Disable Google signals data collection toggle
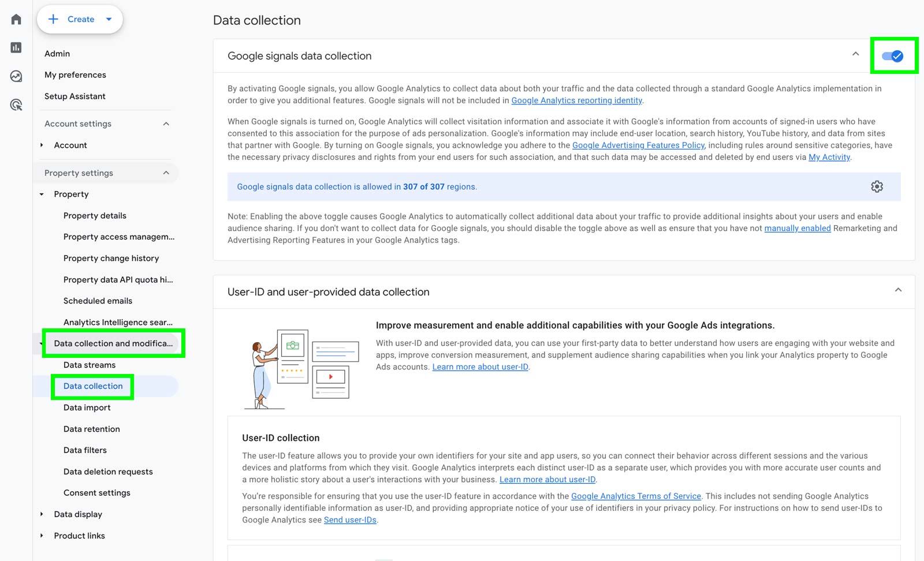Image resolution: width=924 pixels, height=561 pixels. point(892,56)
